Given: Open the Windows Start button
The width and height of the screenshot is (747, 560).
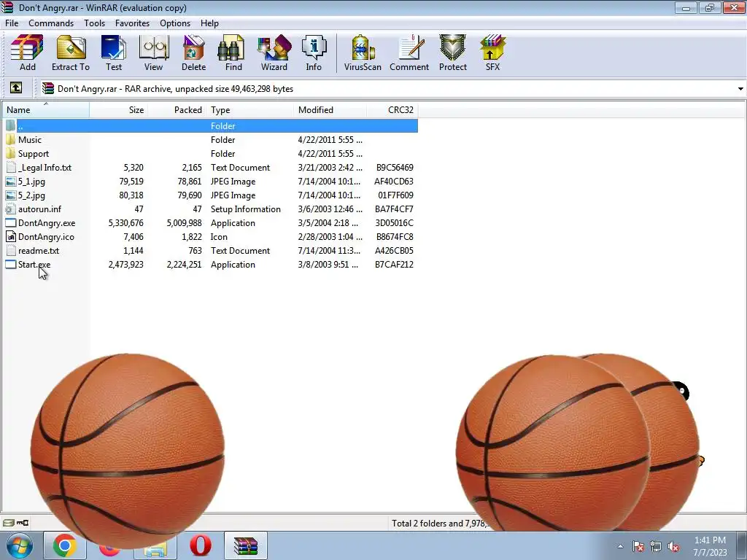Looking at the screenshot, I should (x=19, y=545).
